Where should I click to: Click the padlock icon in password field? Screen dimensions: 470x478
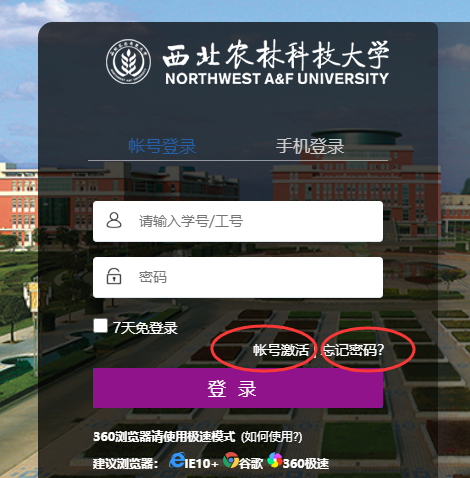114,276
